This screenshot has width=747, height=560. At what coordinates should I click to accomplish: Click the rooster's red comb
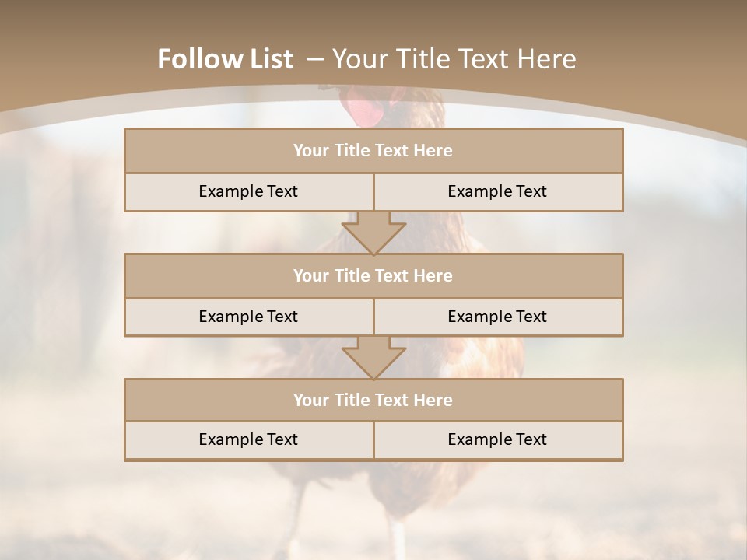(x=363, y=110)
